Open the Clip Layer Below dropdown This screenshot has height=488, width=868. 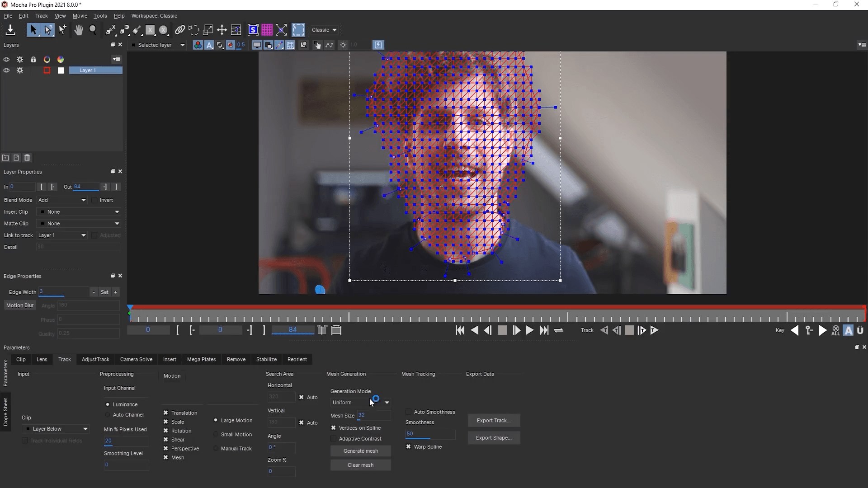(x=57, y=429)
